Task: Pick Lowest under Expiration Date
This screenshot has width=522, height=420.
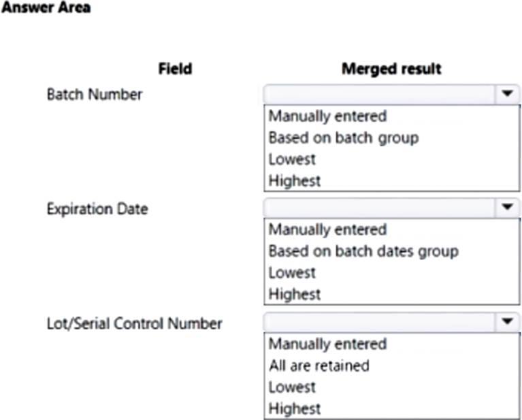Action: [x=292, y=273]
